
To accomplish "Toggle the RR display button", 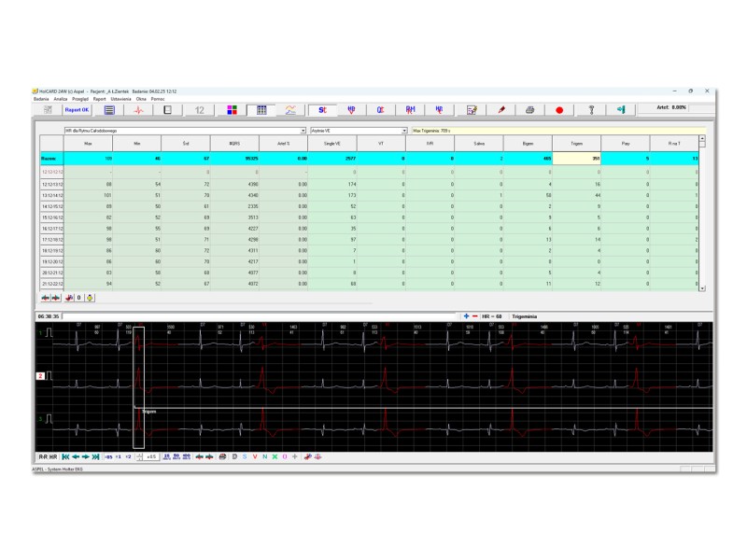I will 43,456.
